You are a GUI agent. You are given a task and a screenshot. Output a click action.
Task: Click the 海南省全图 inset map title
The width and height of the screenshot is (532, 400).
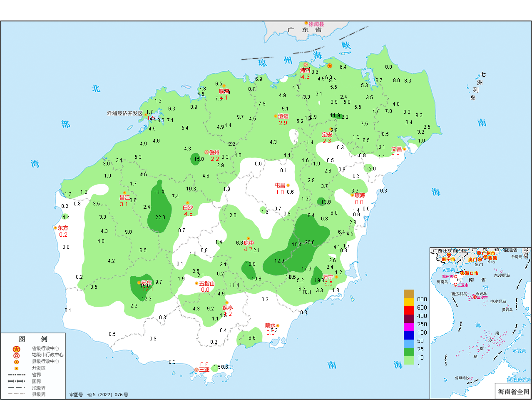tap(513, 392)
